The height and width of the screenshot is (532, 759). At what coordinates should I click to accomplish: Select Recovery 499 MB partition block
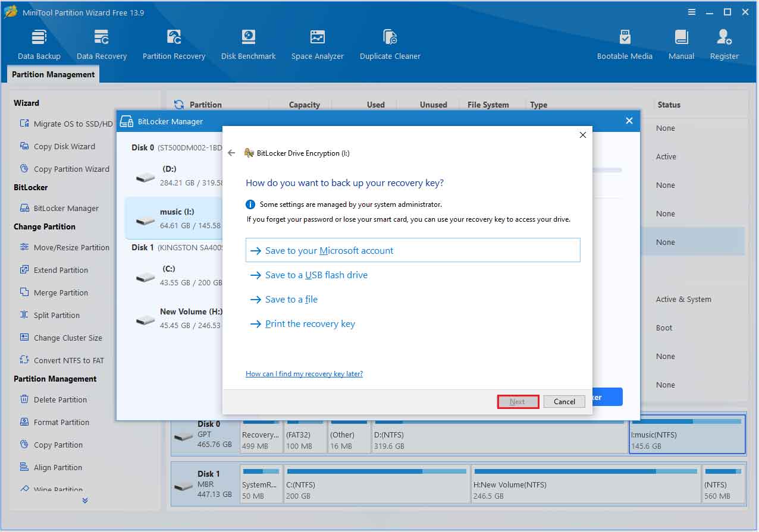tap(261, 435)
